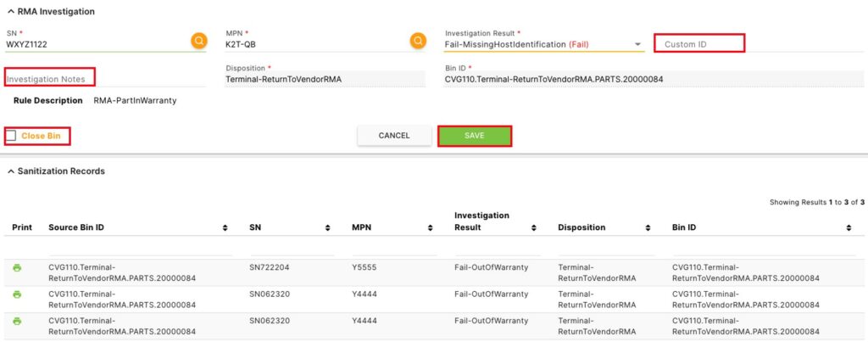The width and height of the screenshot is (868, 342).
Task: Collapse the RMA Investigation section
Action: pyautogui.click(x=10, y=12)
